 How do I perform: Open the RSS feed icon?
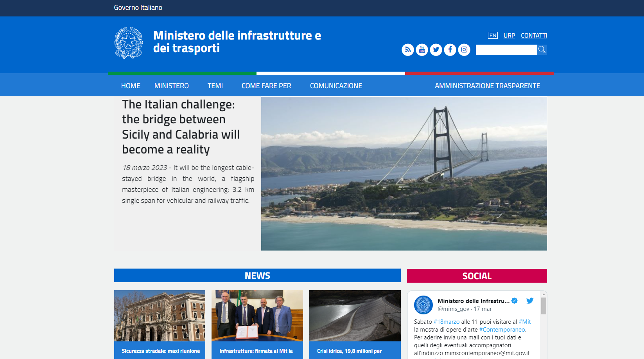point(407,50)
